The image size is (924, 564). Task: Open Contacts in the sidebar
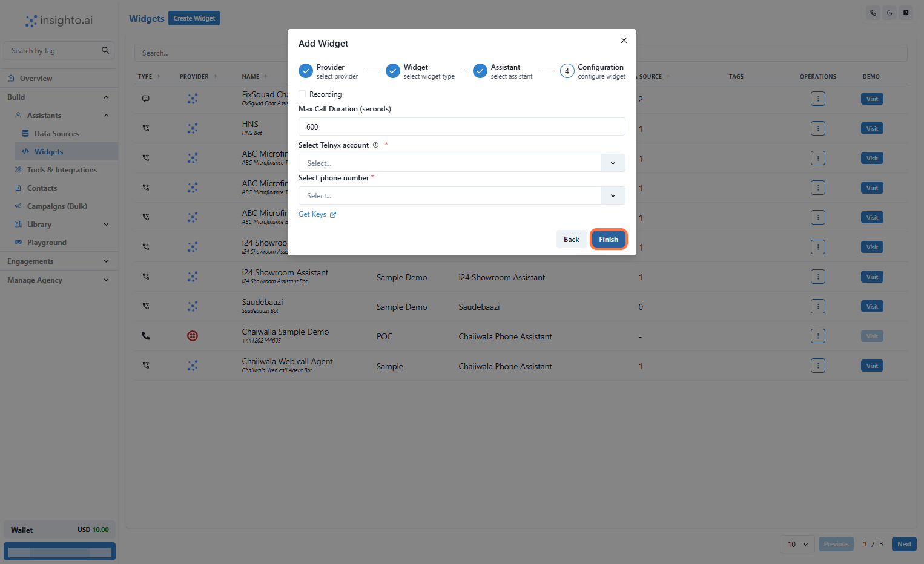(42, 188)
